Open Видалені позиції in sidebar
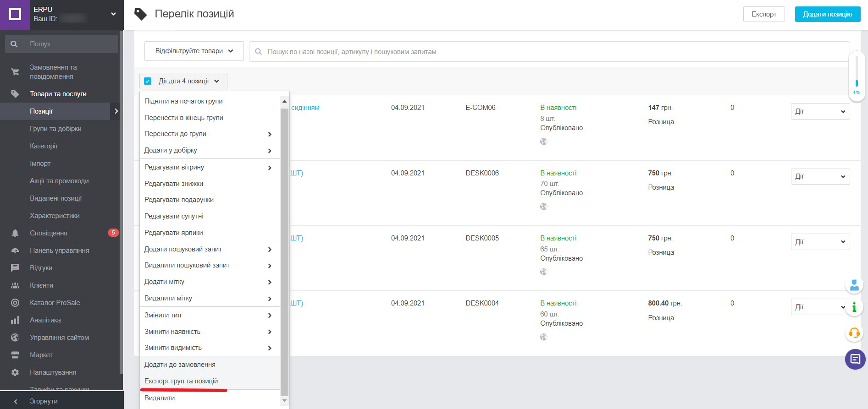The width and height of the screenshot is (868, 409). [x=56, y=198]
